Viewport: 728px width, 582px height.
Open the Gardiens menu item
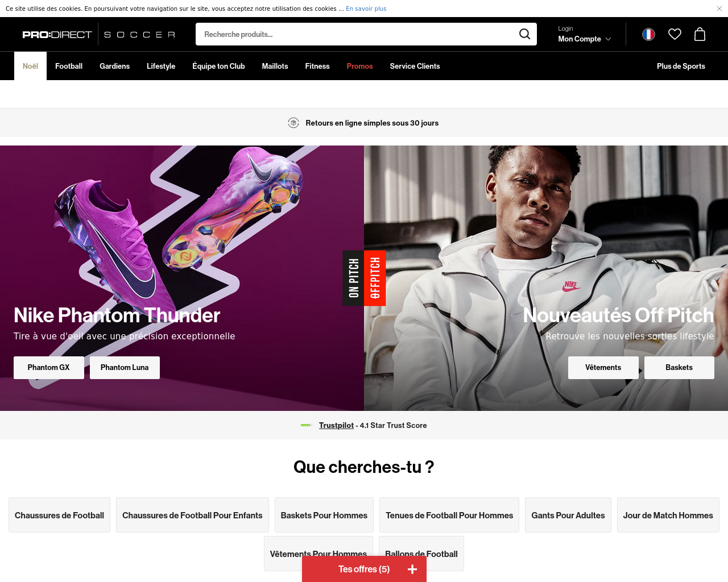pos(114,66)
